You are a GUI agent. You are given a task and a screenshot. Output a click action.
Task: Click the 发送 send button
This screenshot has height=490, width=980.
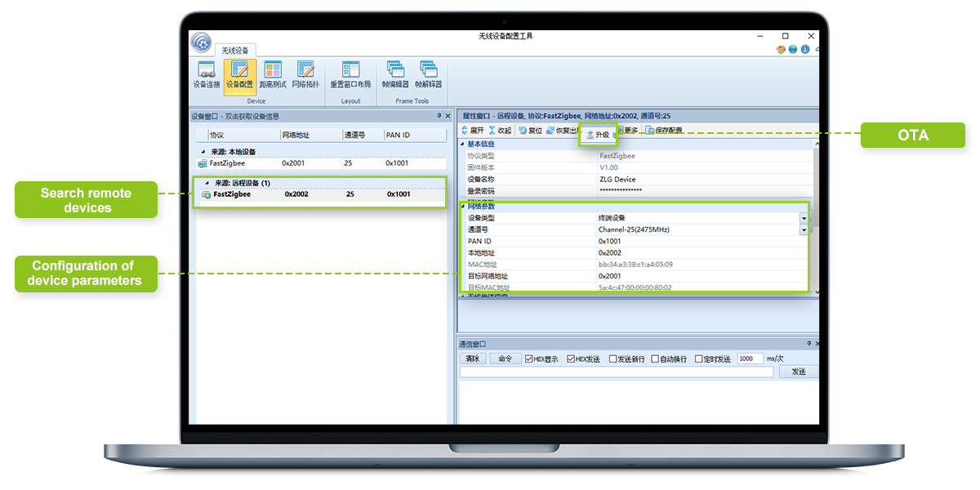798,372
